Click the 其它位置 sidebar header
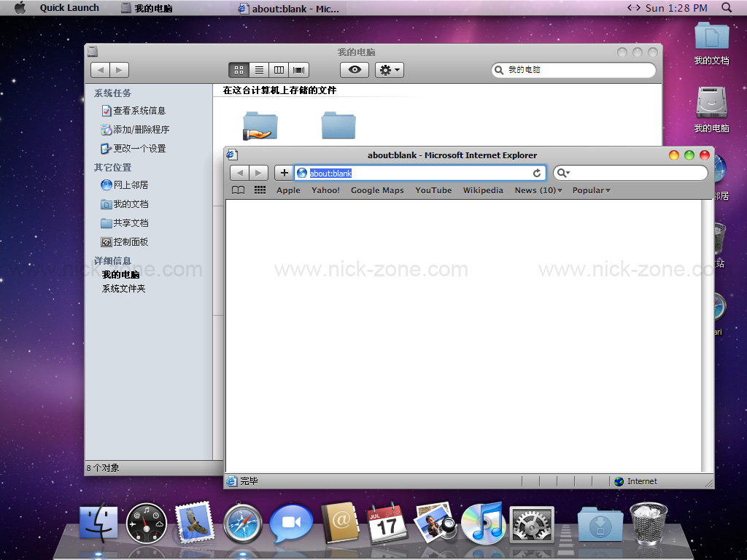 click(112, 167)
